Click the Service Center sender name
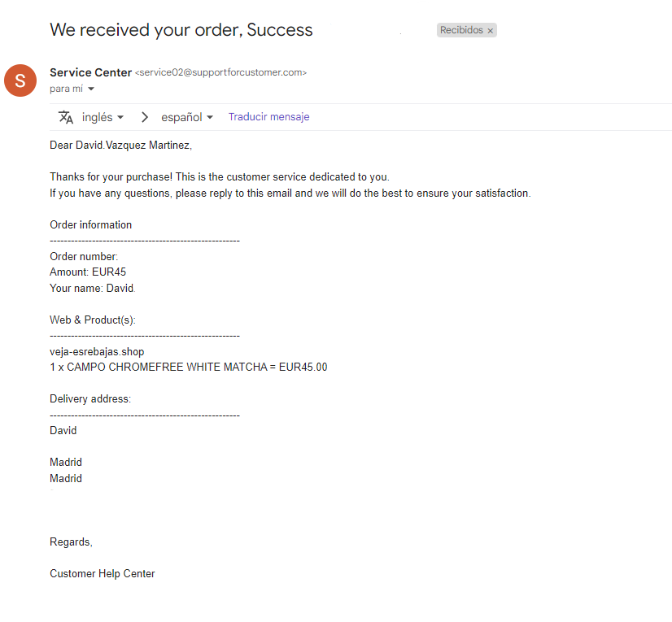 [x=90, y=72]
